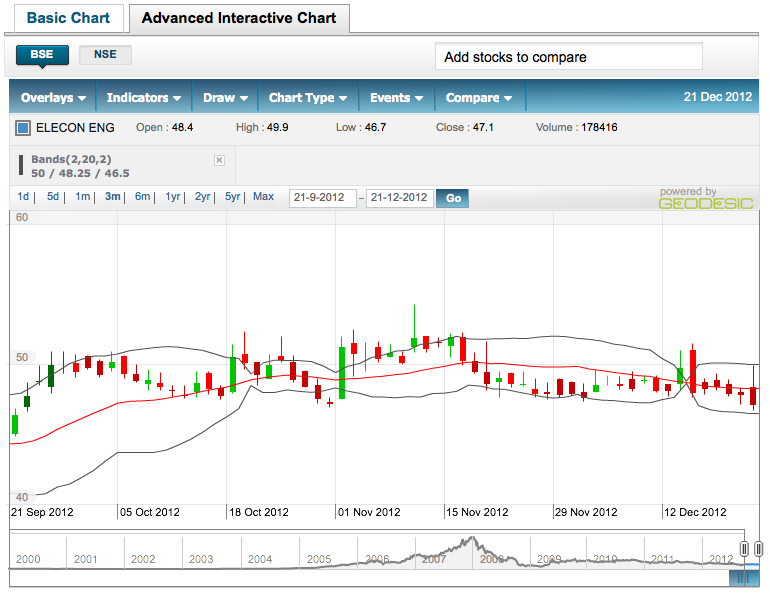Viewport: 770px width, 596px height.
Task: Choose the BSE exchange button
Action: tap(42, 55)
